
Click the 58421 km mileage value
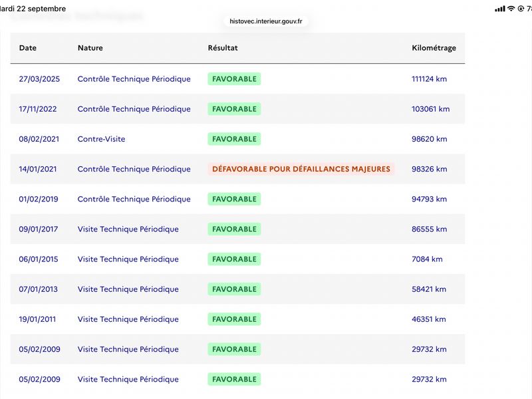tap(429, 289)
